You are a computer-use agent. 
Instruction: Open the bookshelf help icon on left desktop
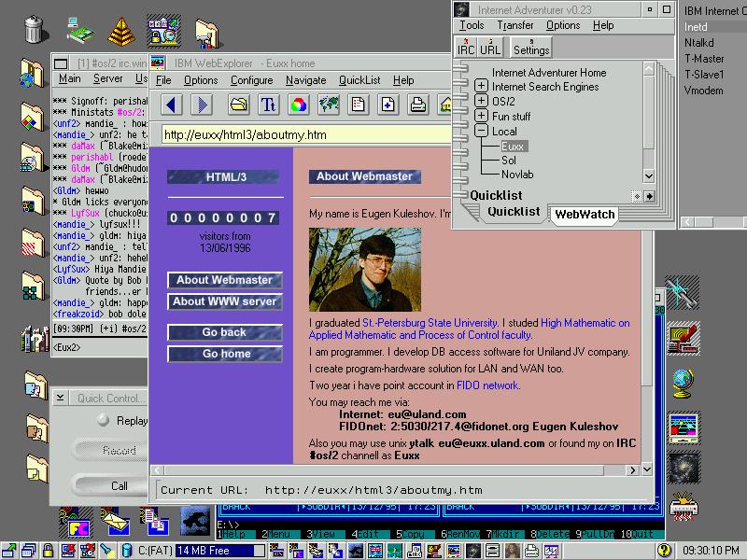(x=35, y=339)
